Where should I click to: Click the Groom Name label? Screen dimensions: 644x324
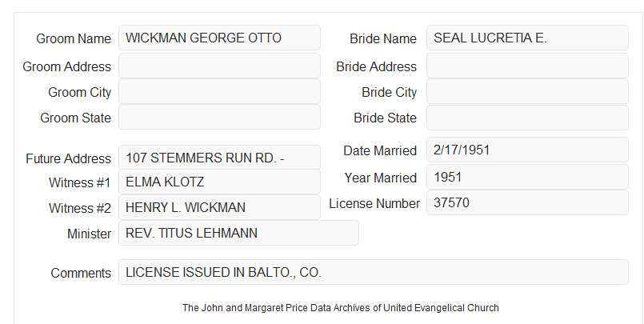pyautogui.click(x=74, y=38)
